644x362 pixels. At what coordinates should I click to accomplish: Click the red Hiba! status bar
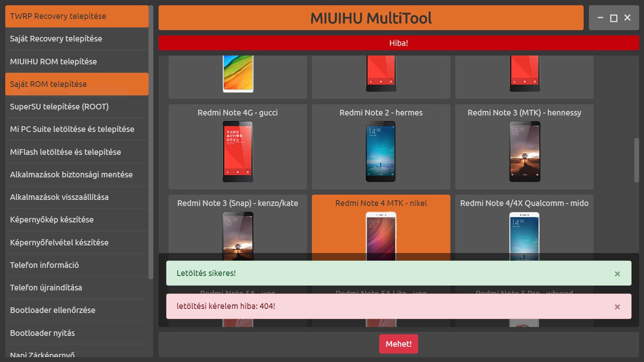click(398, 43)
